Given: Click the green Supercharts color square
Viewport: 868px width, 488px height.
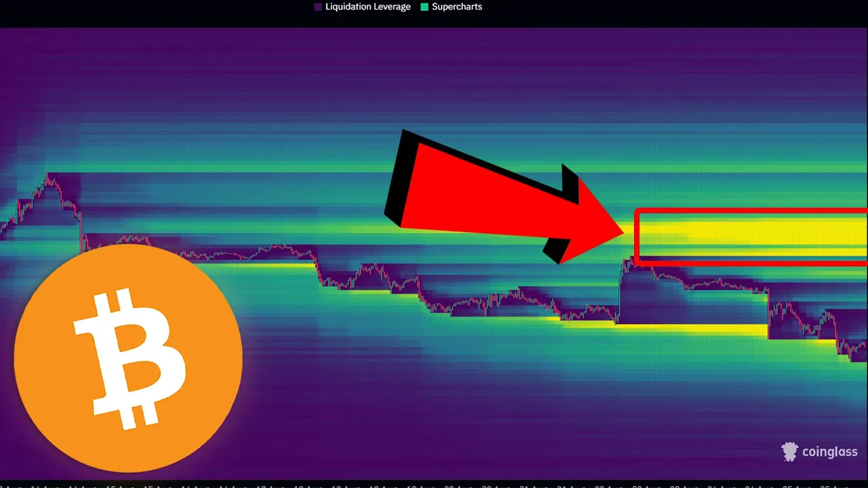Looking at the screenshot, I should [425, 7].
